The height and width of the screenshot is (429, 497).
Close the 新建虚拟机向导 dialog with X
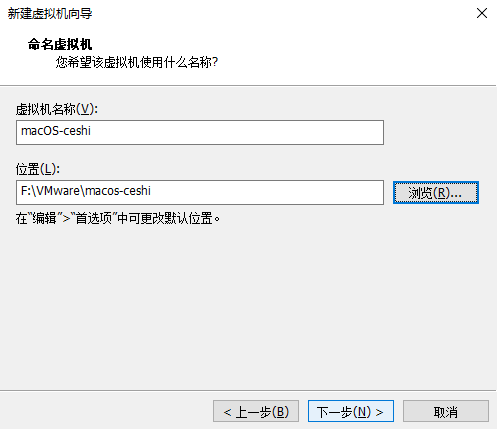coord(482,13)
